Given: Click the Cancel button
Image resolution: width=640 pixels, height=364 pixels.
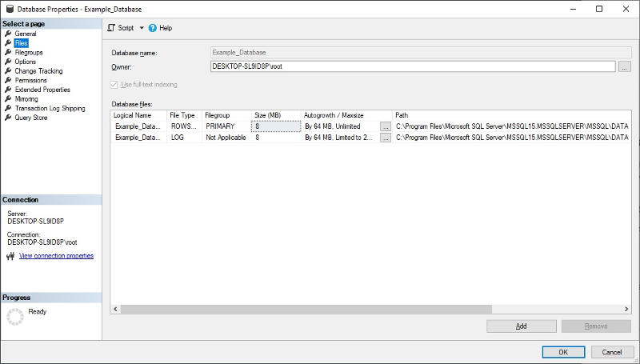Looking at the screenshot, I should 611,352.
